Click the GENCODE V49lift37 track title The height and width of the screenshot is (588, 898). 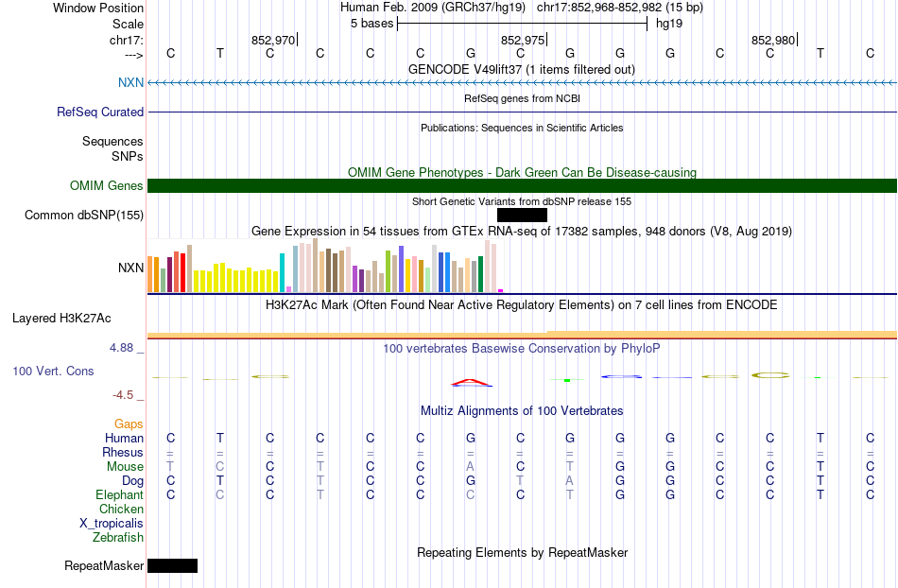point(522,69)
